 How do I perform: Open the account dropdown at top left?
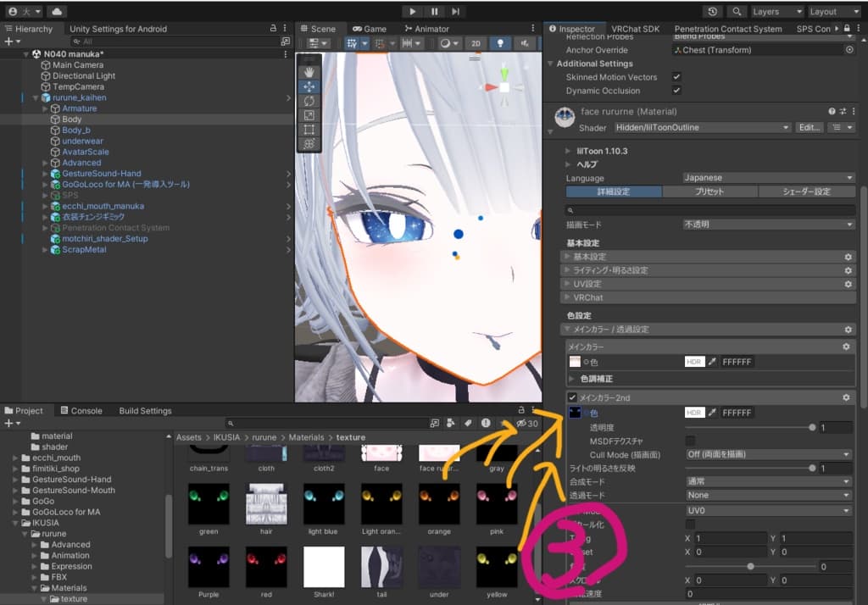(x=25, y=11)
